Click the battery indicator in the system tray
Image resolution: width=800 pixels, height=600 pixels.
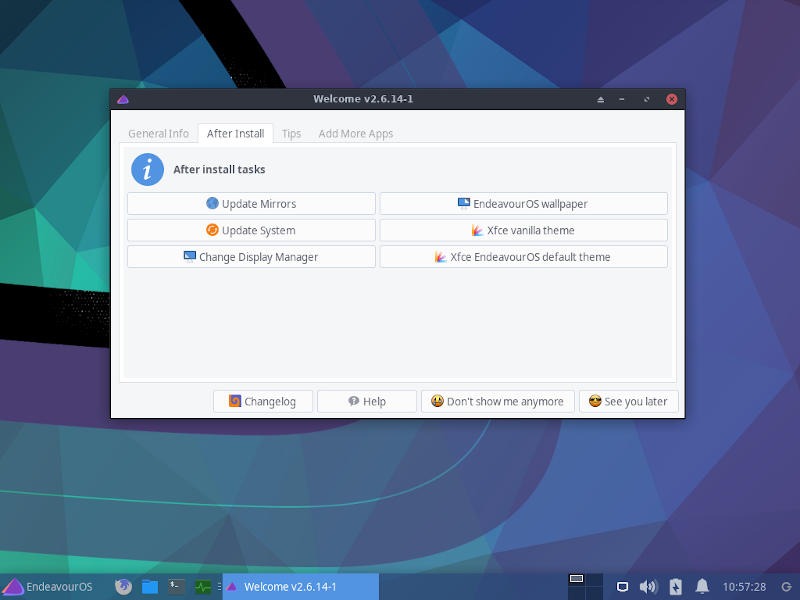(675, 586)
